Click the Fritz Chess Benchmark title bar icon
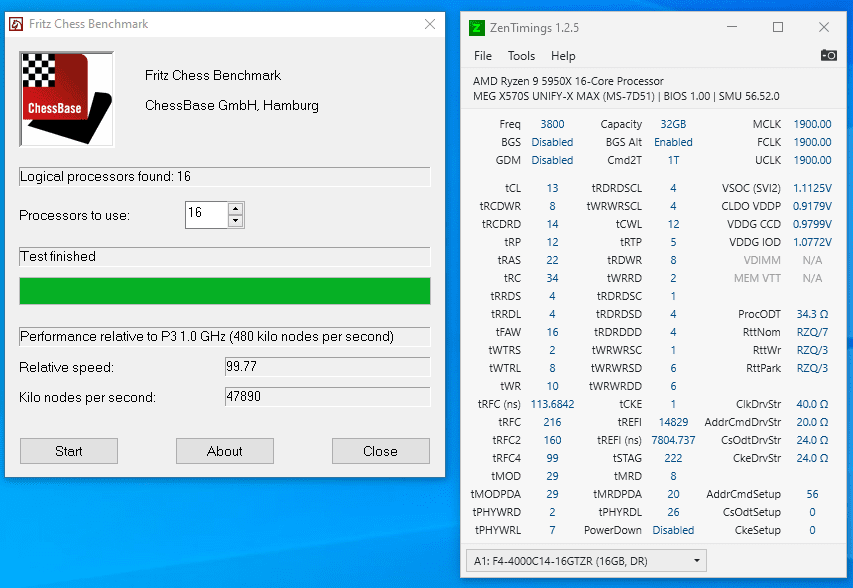This screenshot has width=853, height=588. click(x=16, y=24)
